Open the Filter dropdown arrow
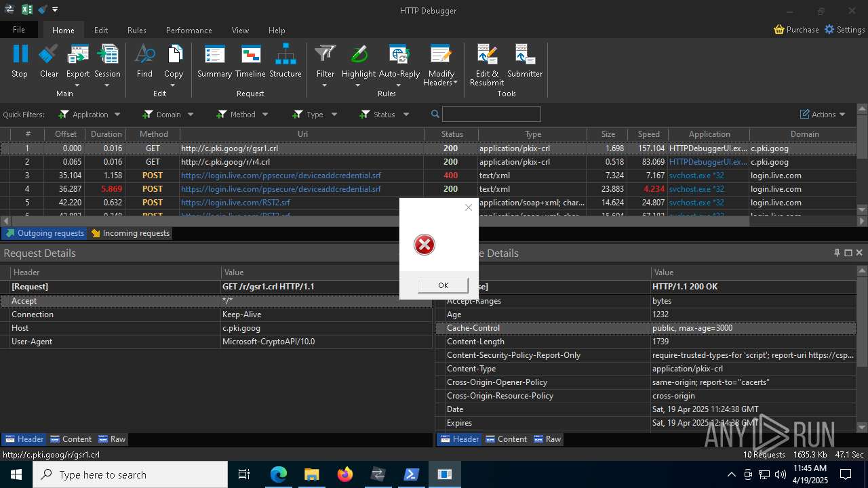 325,85
